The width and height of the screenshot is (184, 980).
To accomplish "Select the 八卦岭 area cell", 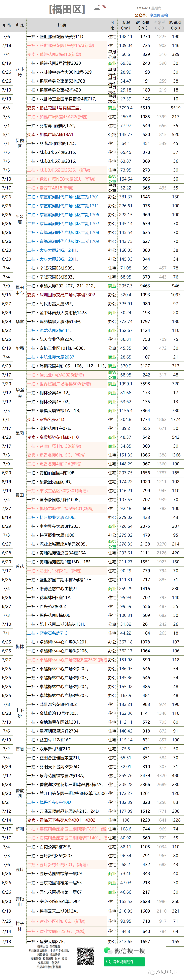I will pos(19,72).
